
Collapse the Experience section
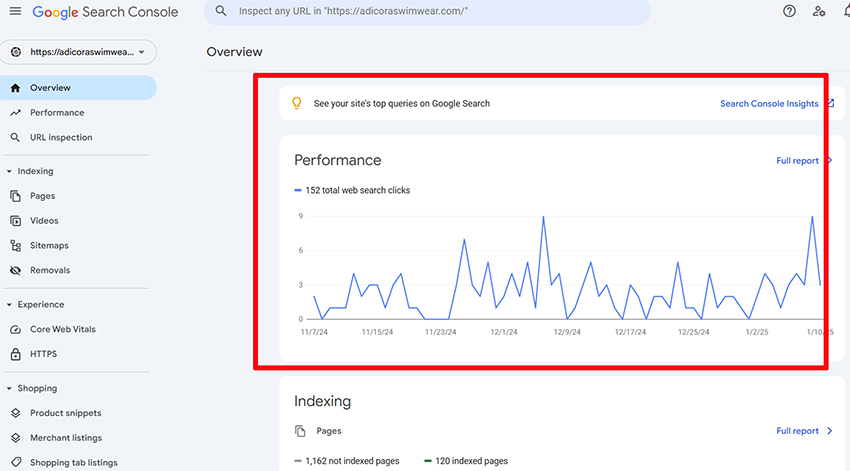click(x=35, y=305)
